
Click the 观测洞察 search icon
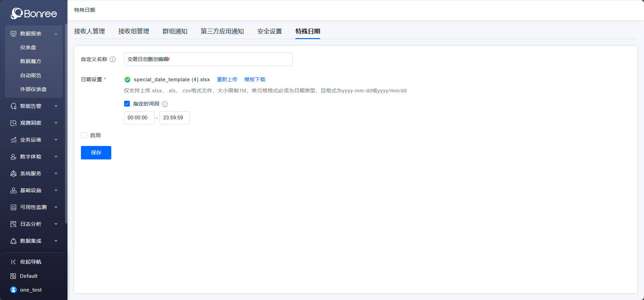click(x=13, y=123)
